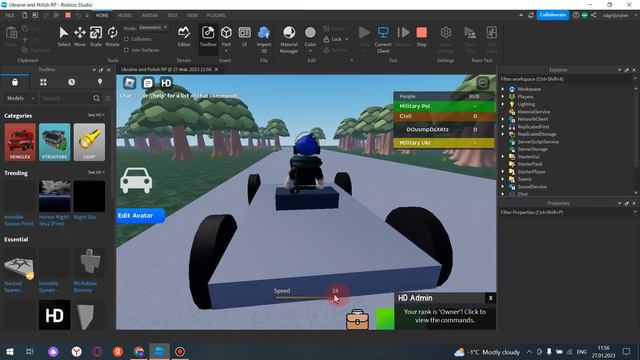Viewport: 640px width, 360px height.
Task: Click the Stop test button
Action: (422, 36)
